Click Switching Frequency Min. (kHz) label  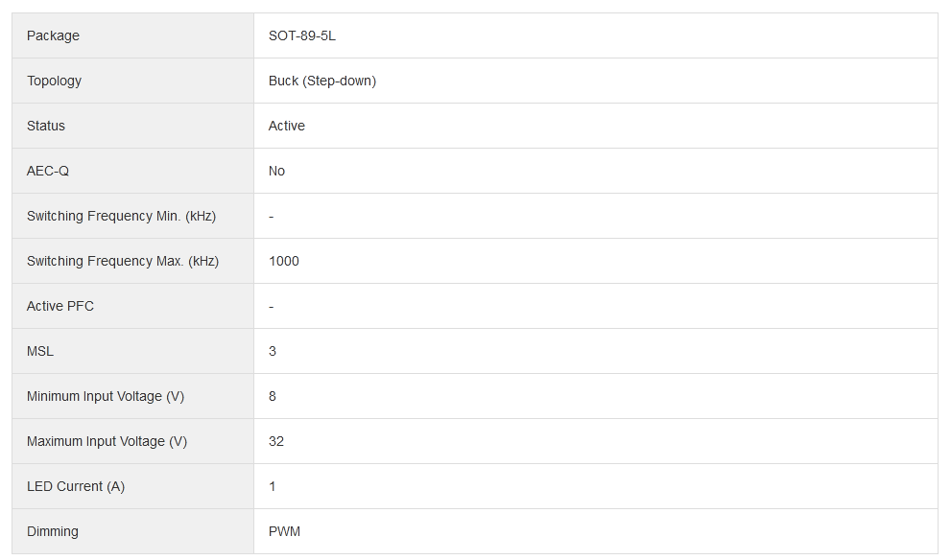point(121,217)
